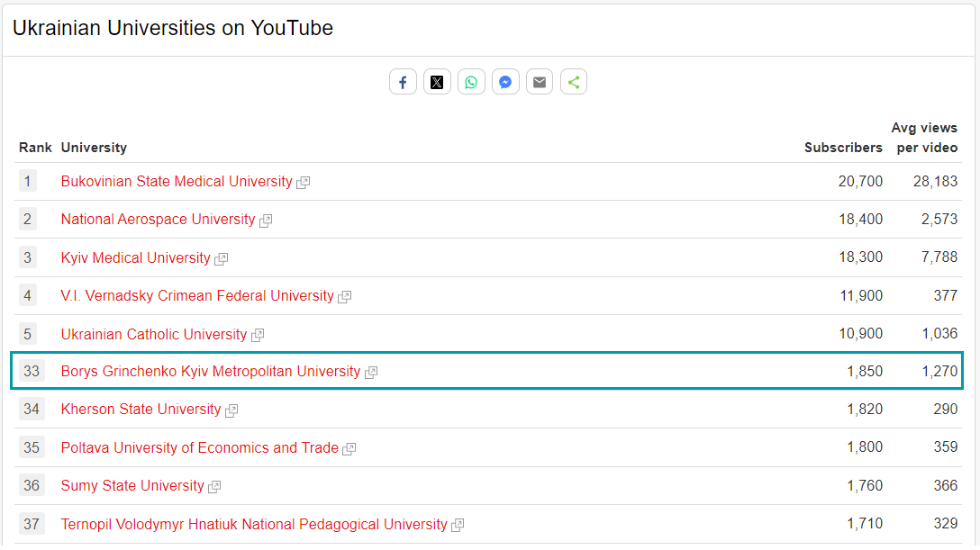This screenshot has width=980, height=550.
Task: Open the V.I. Vernadsky Crimean Federal University link
Action: pos(196,296)
